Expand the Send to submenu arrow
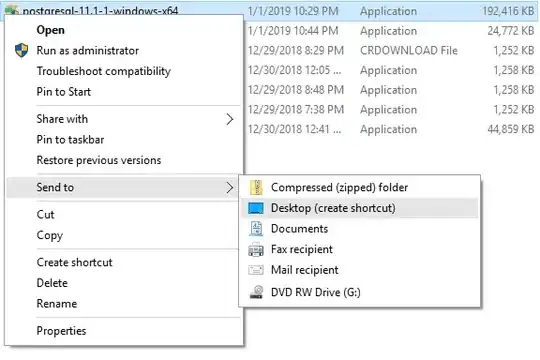The height and width of the screenshot is (360, 540). point(230,188)
